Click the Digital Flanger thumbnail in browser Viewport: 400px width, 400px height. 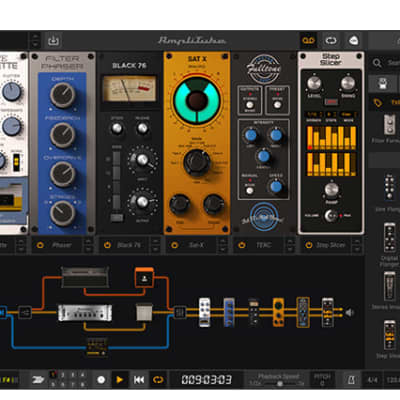pyautogui.click(x=390, y=238)
